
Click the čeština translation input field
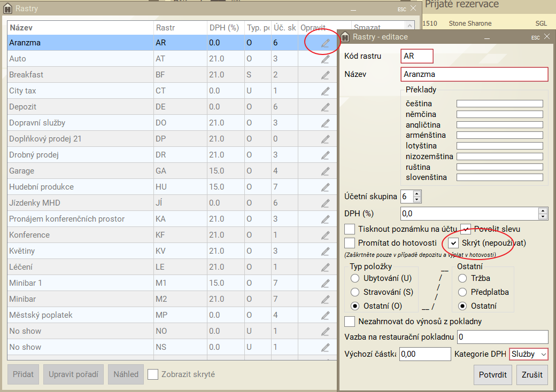(x=499, y=104)
